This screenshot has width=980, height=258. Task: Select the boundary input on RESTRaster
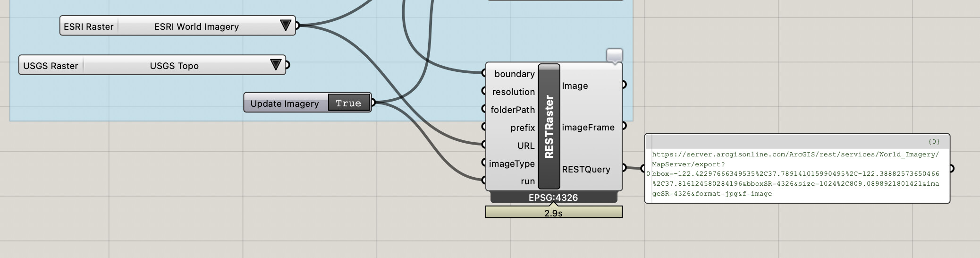(x=514, y=74)
